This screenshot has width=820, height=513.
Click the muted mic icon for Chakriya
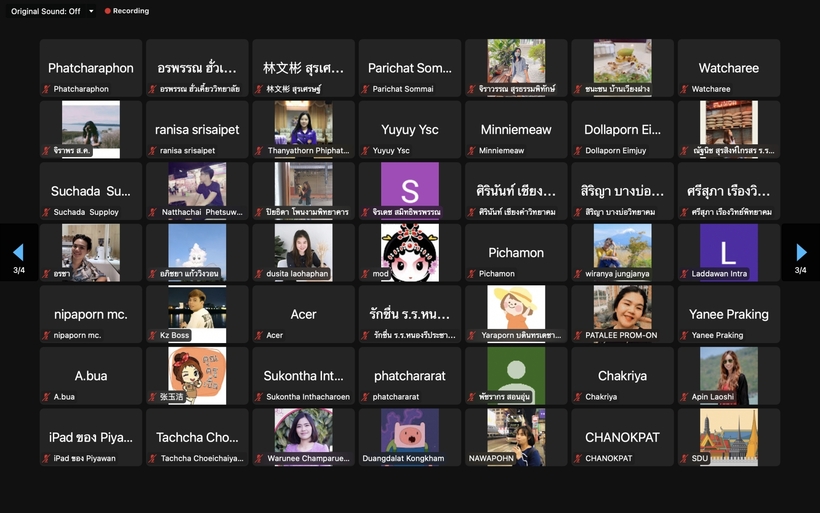pos(579,397)
